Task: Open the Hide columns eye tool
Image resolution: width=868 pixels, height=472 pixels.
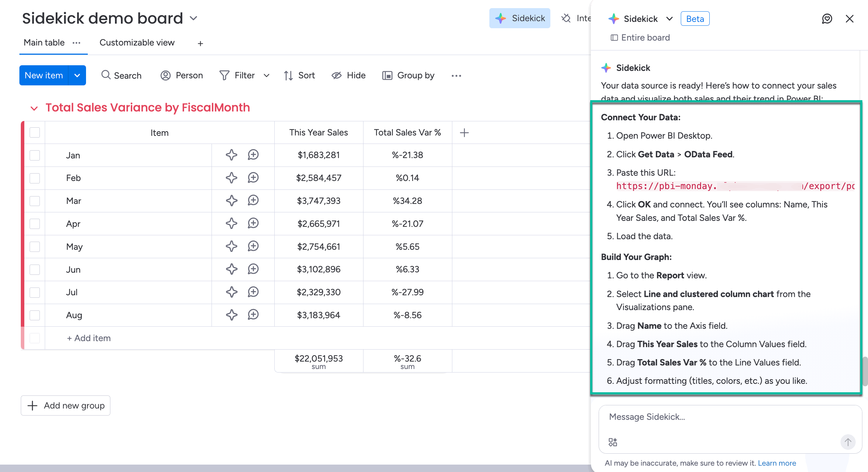Action: point(348,75)
